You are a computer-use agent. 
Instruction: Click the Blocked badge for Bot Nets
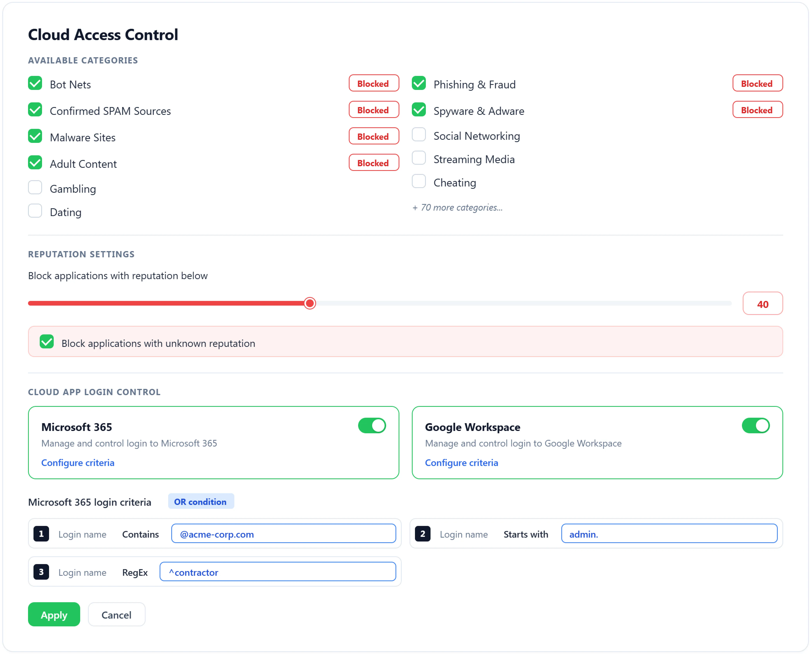tap(374, 83)
